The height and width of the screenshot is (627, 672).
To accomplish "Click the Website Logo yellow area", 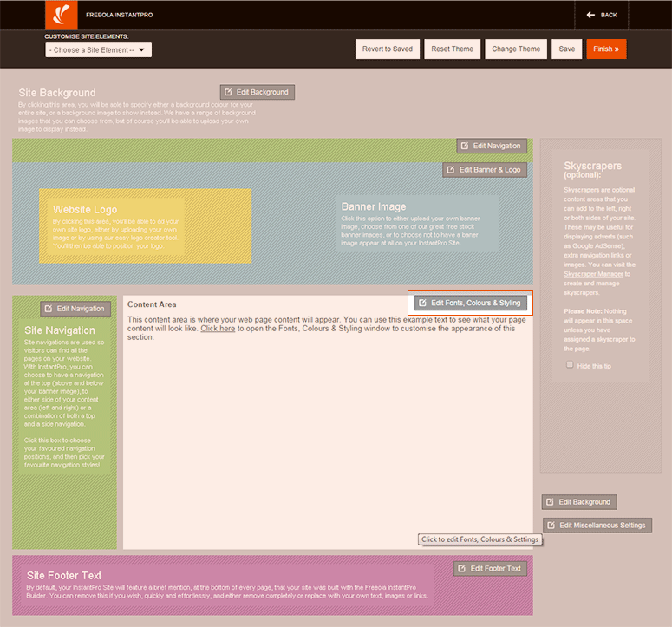I will click(146, 225).
